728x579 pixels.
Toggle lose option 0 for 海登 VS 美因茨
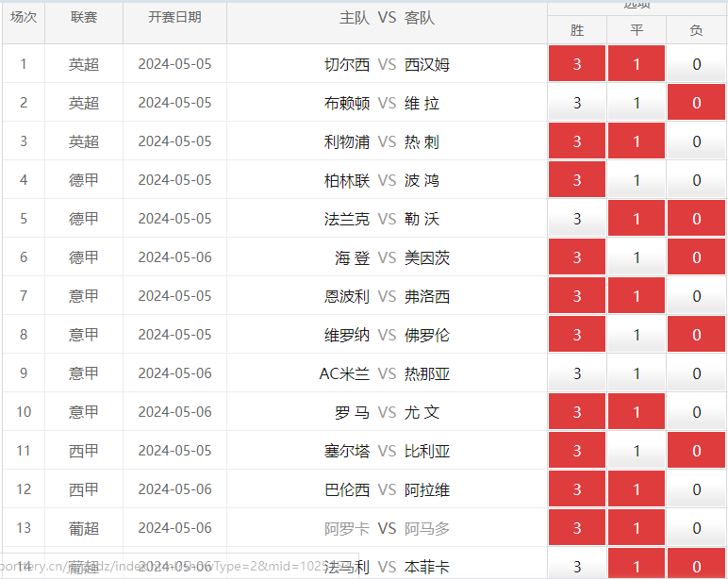click(696, 256)
